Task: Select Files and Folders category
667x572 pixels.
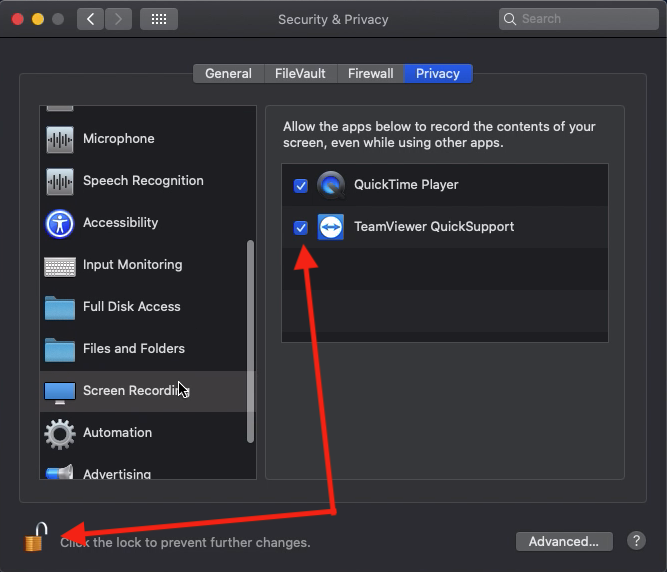Action: [x=133, y=349]
